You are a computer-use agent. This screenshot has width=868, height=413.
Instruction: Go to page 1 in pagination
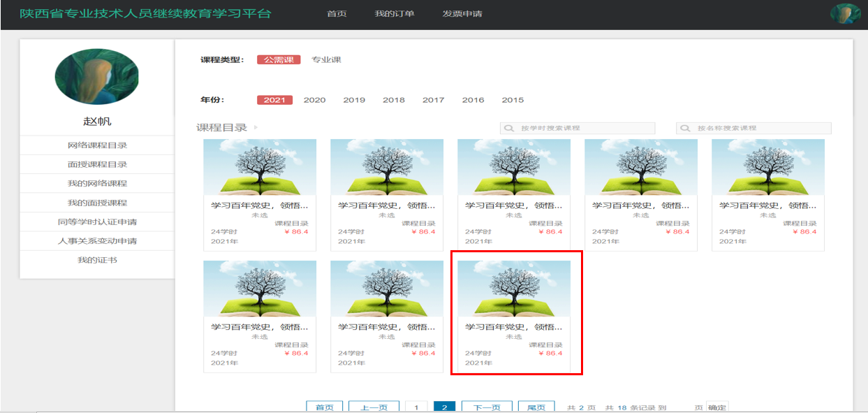416,407
